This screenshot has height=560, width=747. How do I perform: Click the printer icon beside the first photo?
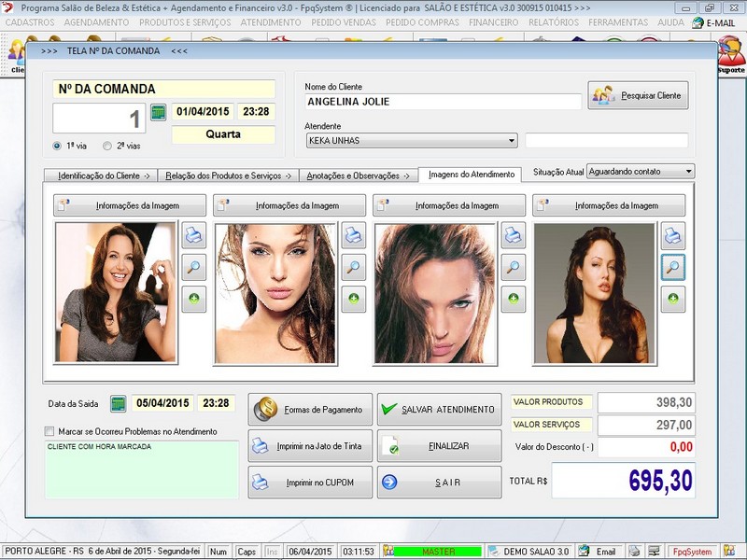(193, 235)
